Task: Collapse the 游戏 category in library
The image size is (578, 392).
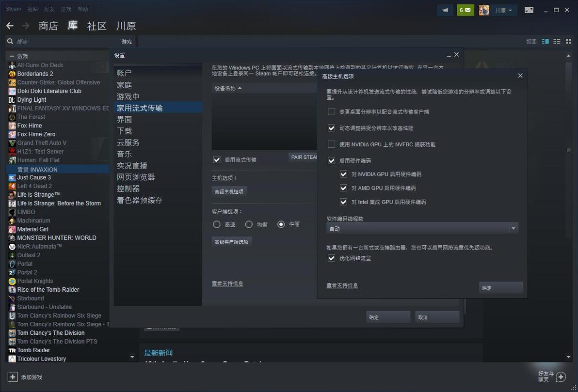Action: 12,56
